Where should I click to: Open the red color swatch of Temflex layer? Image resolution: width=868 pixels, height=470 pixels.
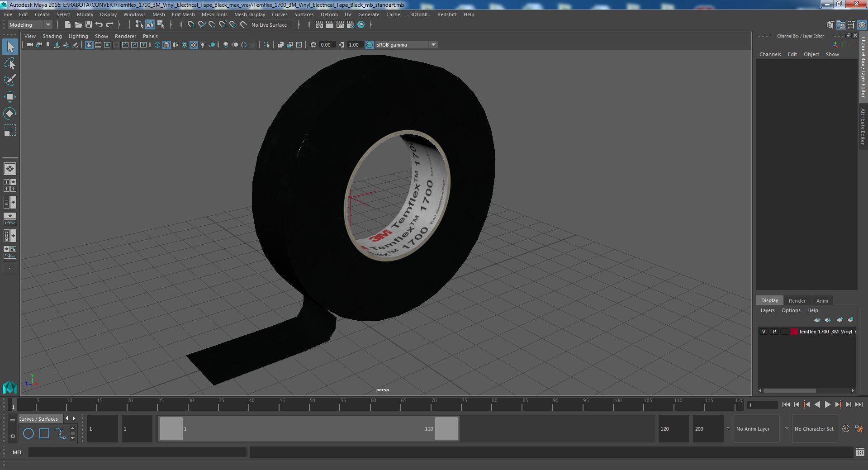[794, 332]
